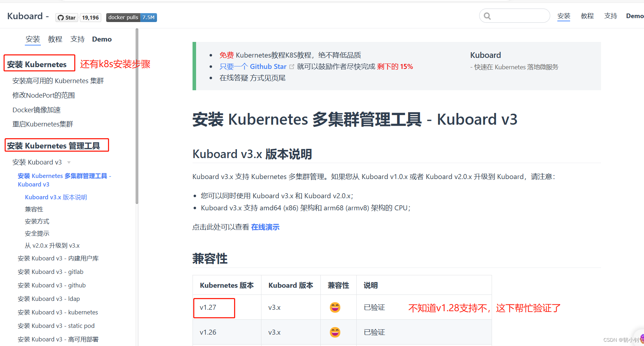
Task: Click 免费 red text in banner
Action: click(x=227, y=55)
